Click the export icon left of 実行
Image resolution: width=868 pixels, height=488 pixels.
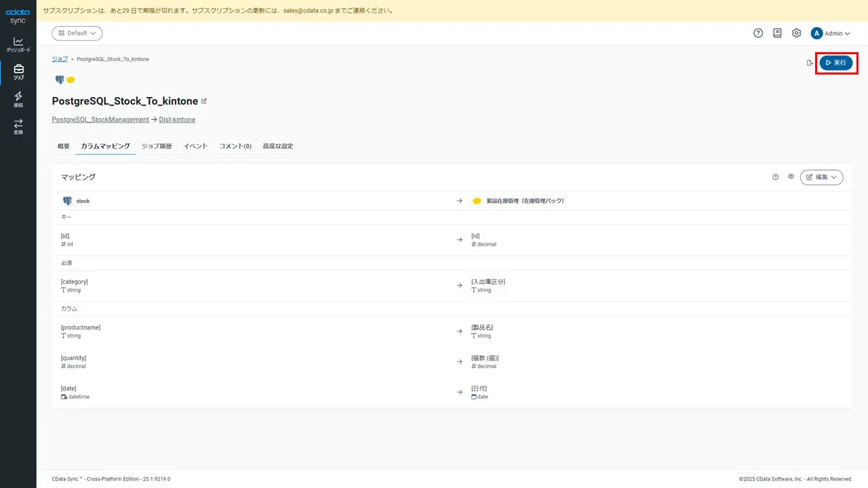point(810,63)
